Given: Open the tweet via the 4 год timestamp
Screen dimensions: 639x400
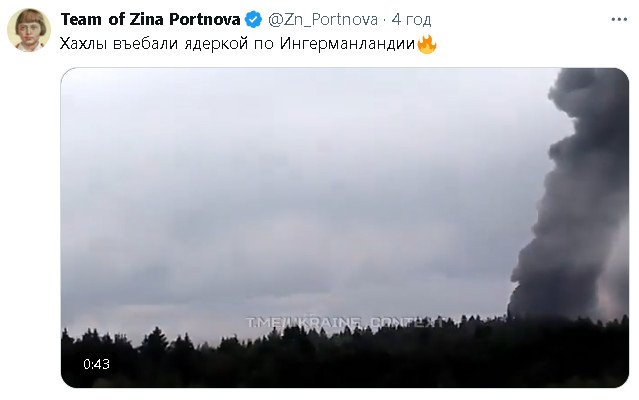Looking at the screenshot, I should (x=411, y=20).
